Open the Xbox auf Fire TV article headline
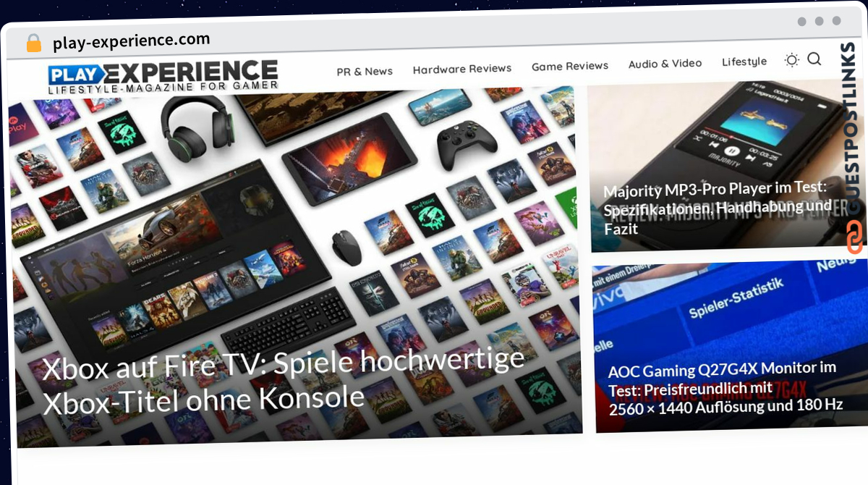The height and width of the screenshot is (485, 868). click(x=282, y=382)
